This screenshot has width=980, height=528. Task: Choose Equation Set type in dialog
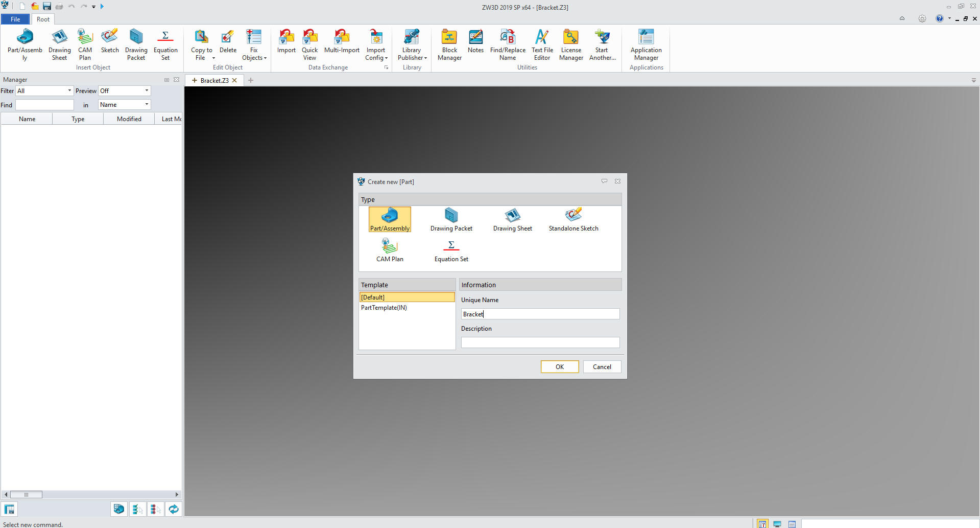coord(451,250)
